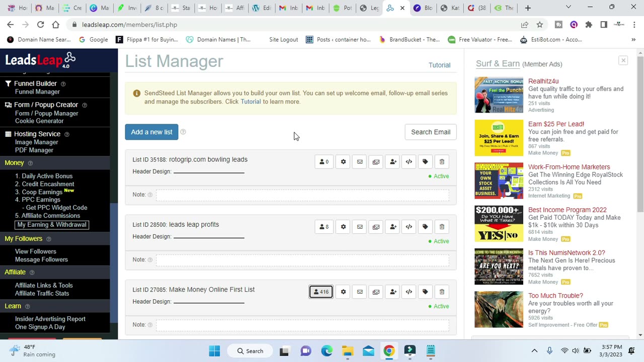Open the Best Income Program 2022 ad
The image size is (644, 362).
tap(567, 210)
